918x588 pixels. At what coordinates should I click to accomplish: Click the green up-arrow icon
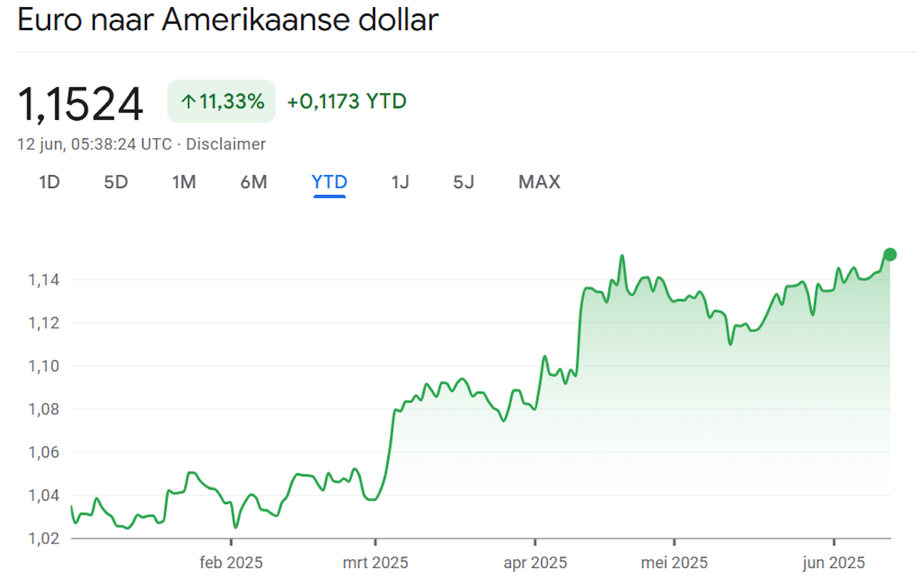(188, 102)
